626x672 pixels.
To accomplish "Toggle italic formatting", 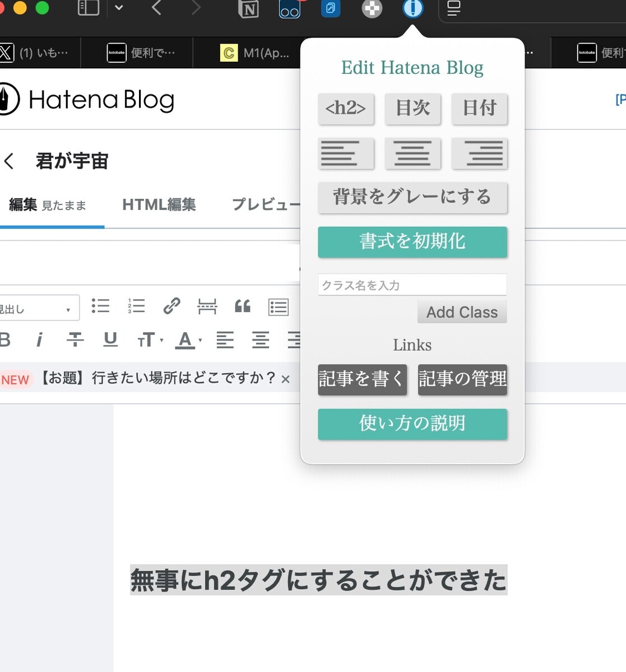I will pos(39,339).
